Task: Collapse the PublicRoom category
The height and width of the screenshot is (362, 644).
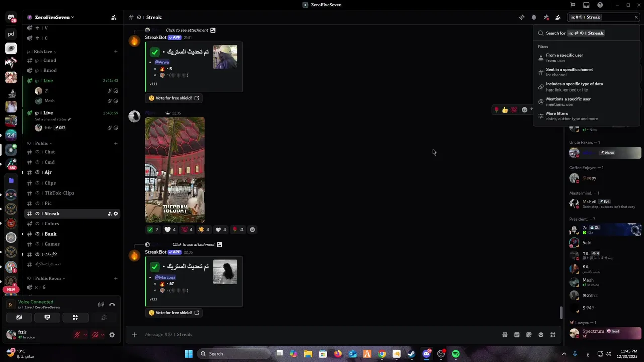Action: pyautogui.click(x=47, y=278)
